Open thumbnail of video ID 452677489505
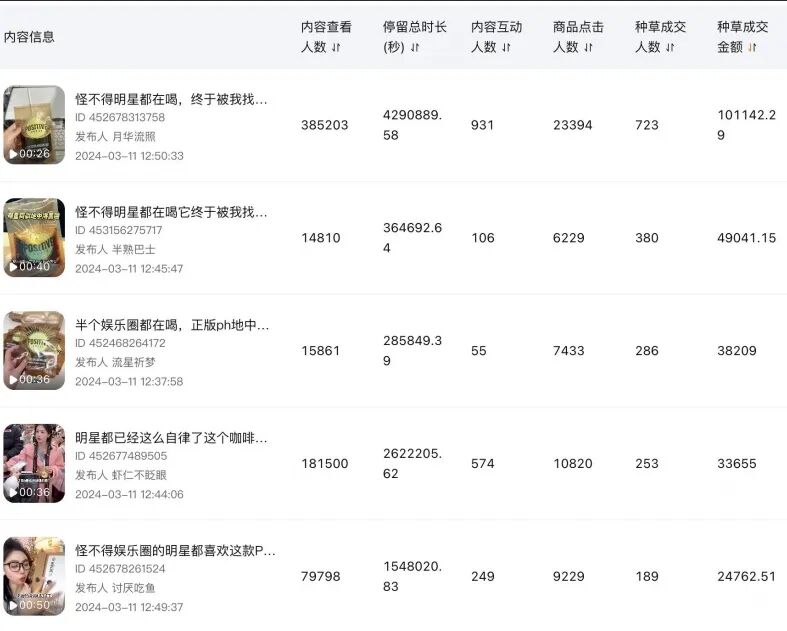Image resolution: width=787 pixels, height=631 pixels. 34,463
